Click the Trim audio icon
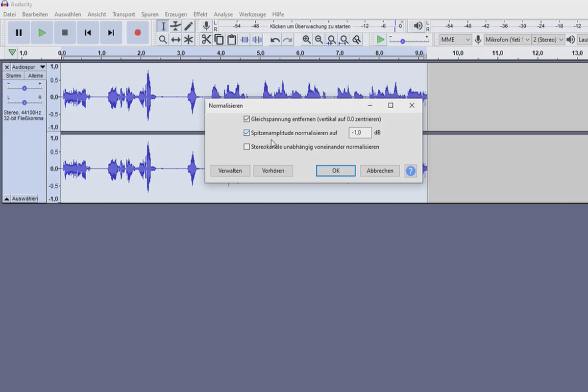This screenshot has width=588, height=392. [245, 40]
